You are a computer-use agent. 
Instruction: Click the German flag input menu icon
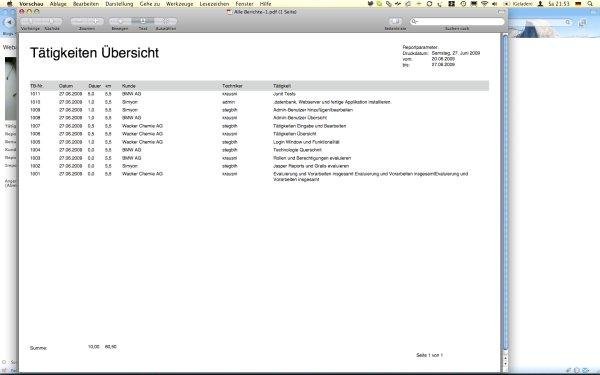coord(578,3)
